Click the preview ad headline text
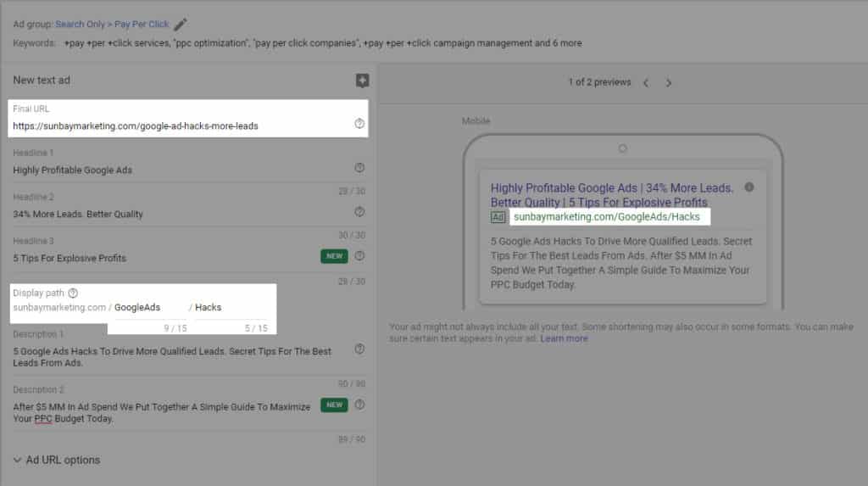The width and height of the screenshot is (868, 486). 612,195
